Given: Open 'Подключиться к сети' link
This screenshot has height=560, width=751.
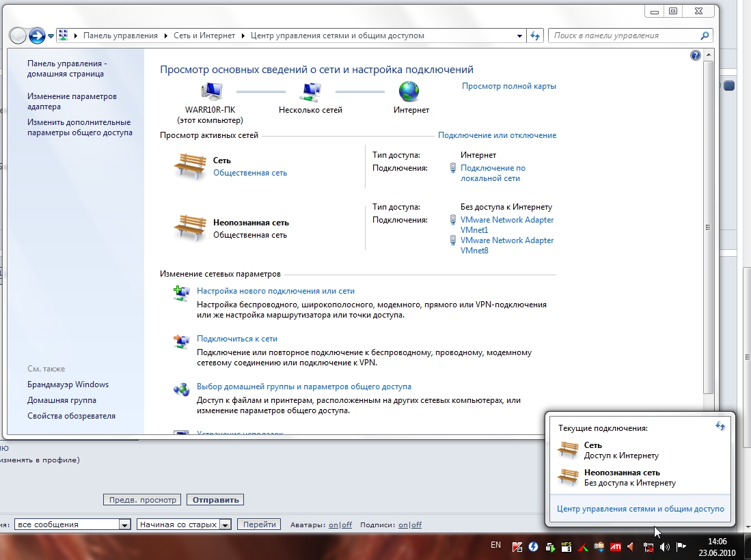Looking at the screenshot, I should (237, 339).
